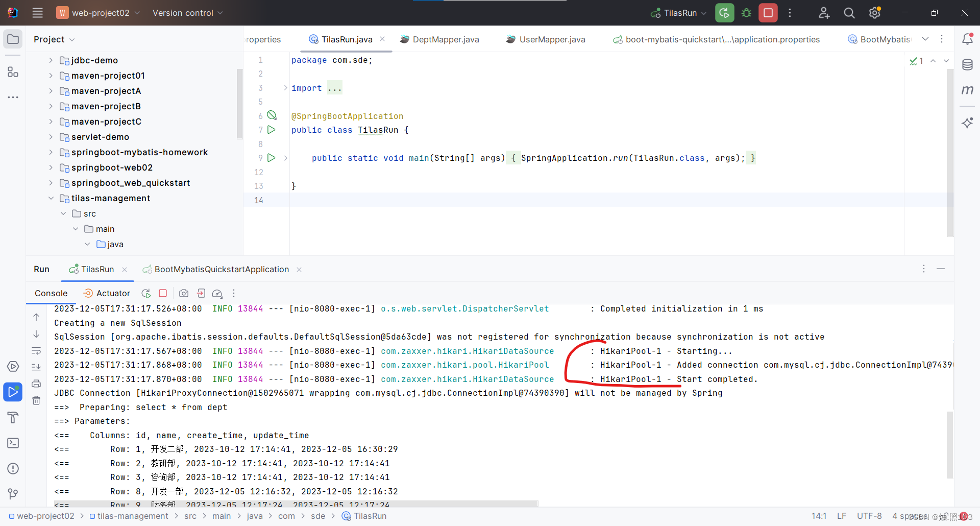Screen dimensions: 980x526
Task: Collapse the tilas-management module
Action: pos(51,198)
